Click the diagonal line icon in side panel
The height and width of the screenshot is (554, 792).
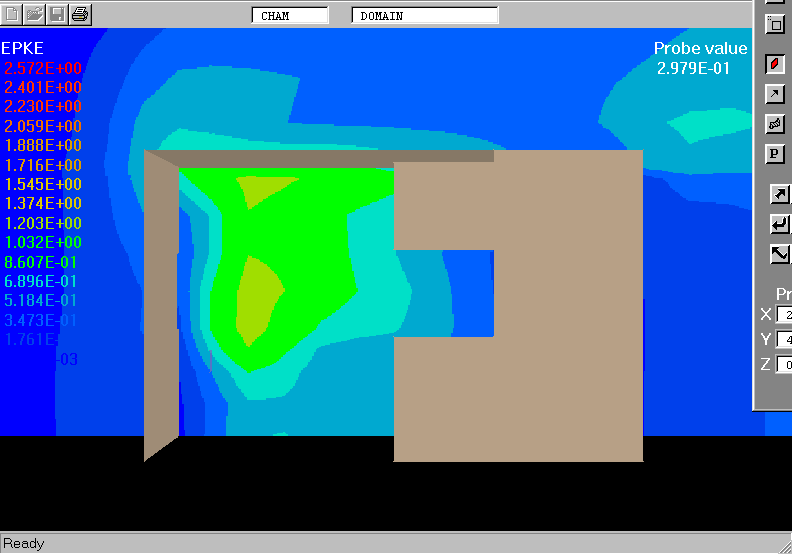[779, 254]
